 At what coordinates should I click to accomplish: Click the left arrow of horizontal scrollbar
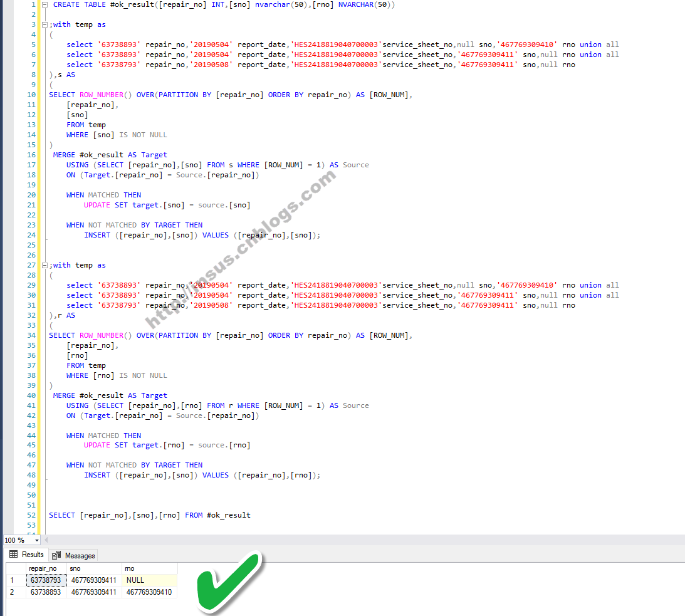pos(46,540)
